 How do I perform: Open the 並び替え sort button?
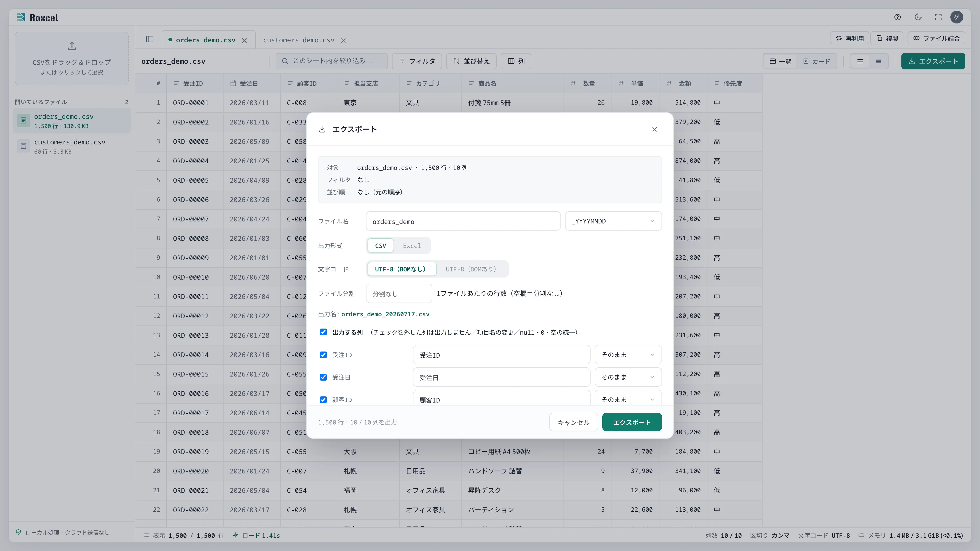click(471, 61)
